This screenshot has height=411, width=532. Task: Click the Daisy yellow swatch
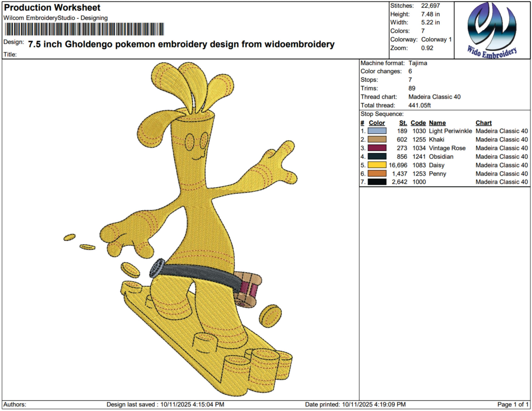[x=377, y=165]
